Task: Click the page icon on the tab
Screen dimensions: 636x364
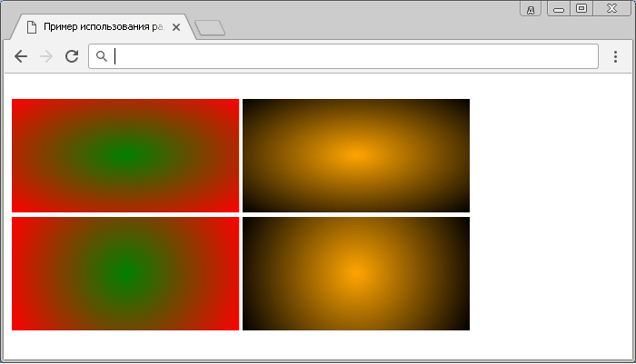Action: tap(32, 27)
